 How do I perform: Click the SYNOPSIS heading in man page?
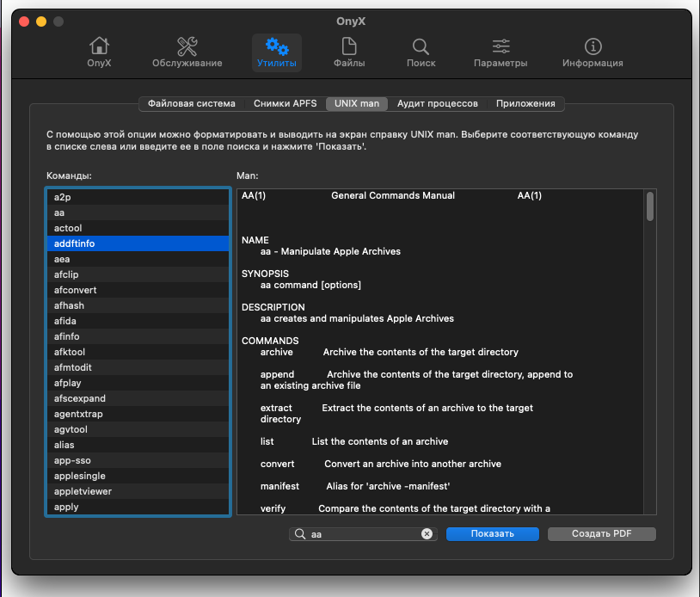[x=265, y=274]
